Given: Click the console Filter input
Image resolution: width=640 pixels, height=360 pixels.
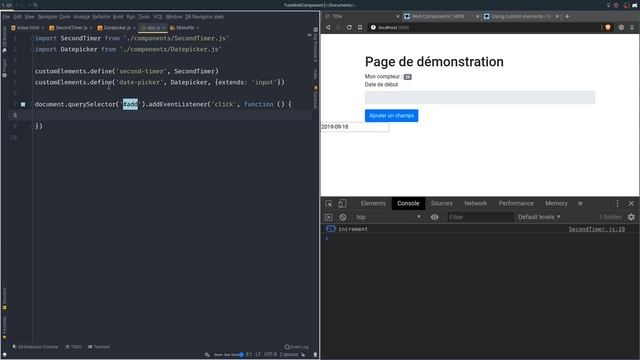Looking at the screenshot, I should [480, 217].
